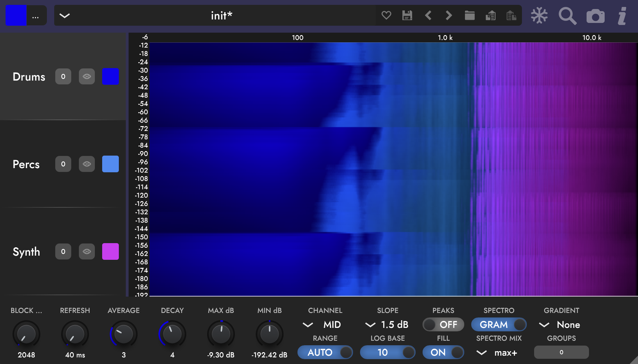The image size is (638, 364).
Task: Paste settings with the clipboard paste icon
Action: click(x=511, y=15)
